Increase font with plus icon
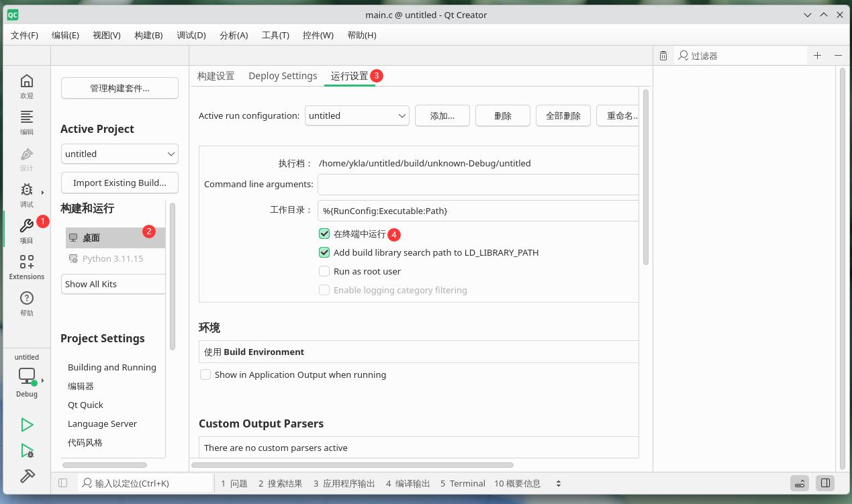The image size is (852, 504). (x=817, y=56)
